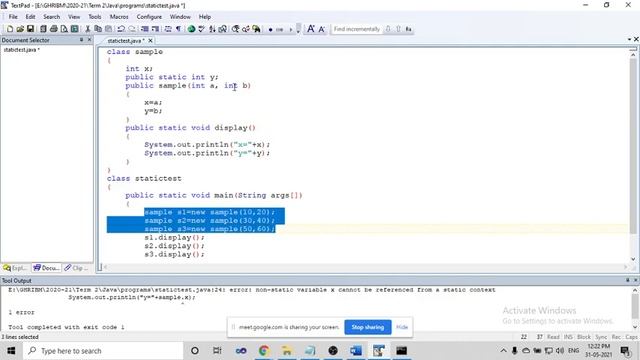Cut the selection with the scissors icon
This screenshot has height=360, width=640.
pos(87,29)
